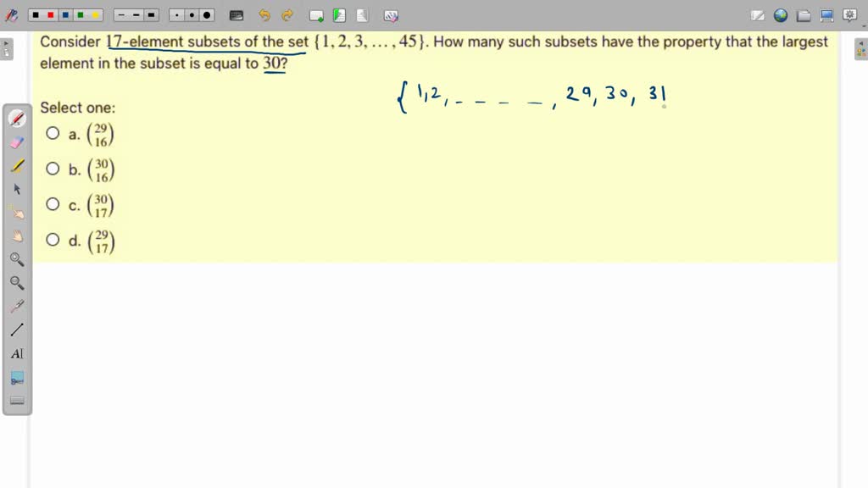Undo the last annotation
Viewport: 868px width, 488px height.
point(264,14)
